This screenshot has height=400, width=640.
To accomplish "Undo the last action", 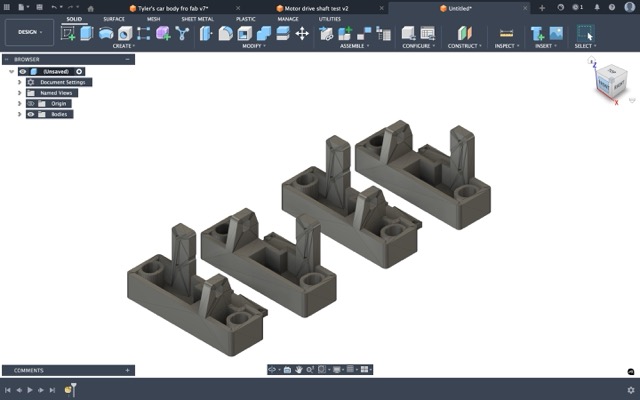I will [54, 7].
